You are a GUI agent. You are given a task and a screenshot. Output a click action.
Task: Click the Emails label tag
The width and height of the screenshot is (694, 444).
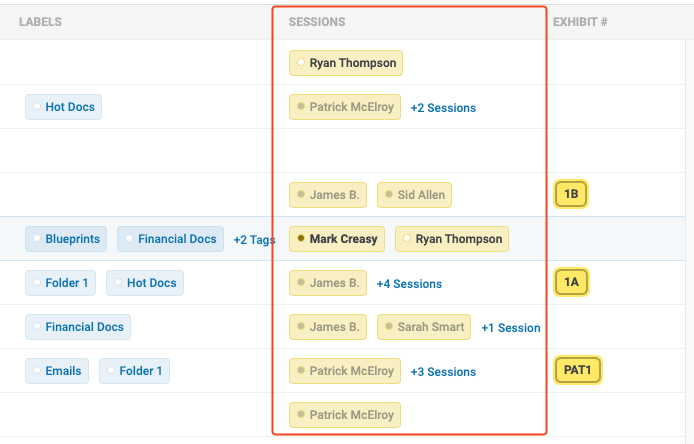coord(57,371)
